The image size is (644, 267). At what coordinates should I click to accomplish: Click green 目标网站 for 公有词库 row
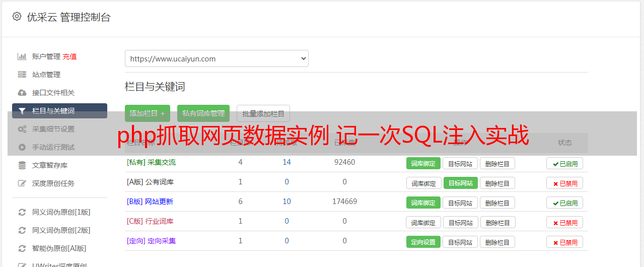pyautogui.click(x=461, y=183)
